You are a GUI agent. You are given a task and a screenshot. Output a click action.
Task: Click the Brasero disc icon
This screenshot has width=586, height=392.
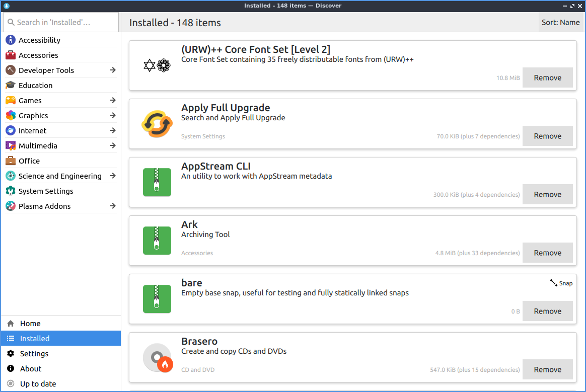(x=157, y=358)
